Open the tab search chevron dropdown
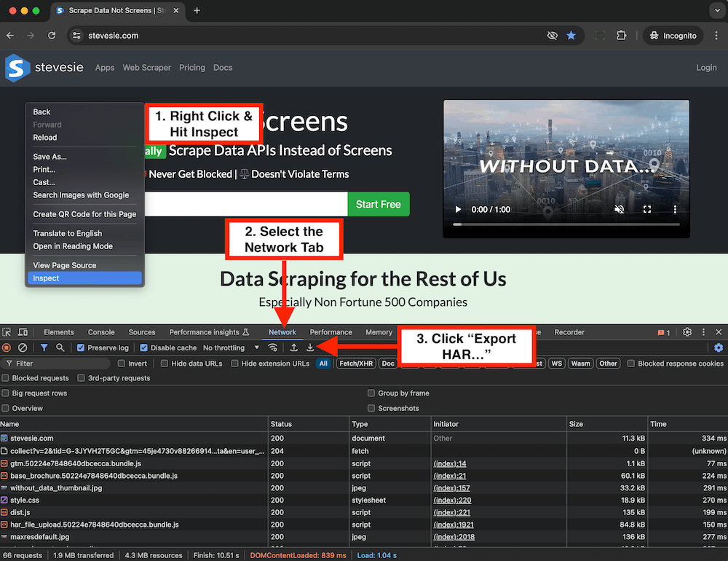Screen dimensions: 728x561 coord(717,10)
